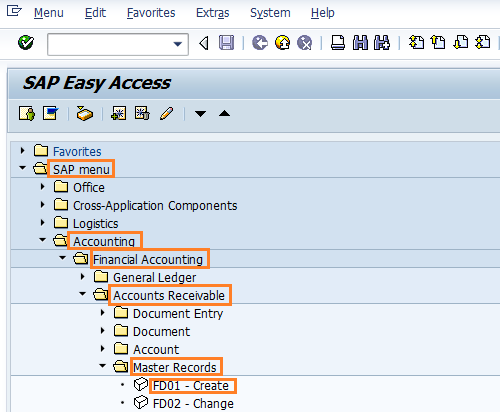Viewport: 500px width, 412px height.
Task: Open the Favorites menu in menu bar
Action: point(151,13)
